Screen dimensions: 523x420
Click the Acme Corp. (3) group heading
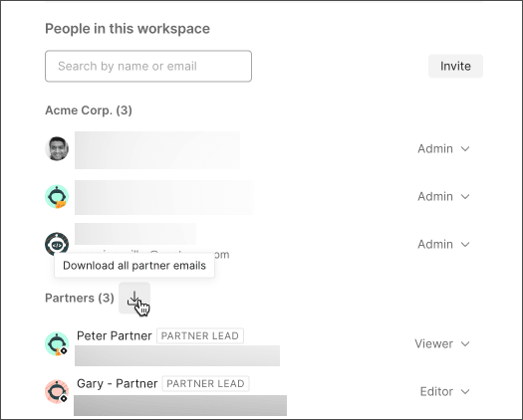(x=89, y=110)
